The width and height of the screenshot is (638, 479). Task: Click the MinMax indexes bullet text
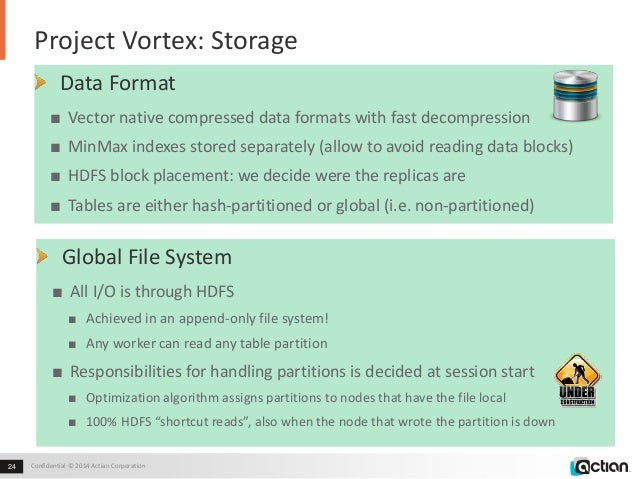pyautogui.click(x=321, y=147)
